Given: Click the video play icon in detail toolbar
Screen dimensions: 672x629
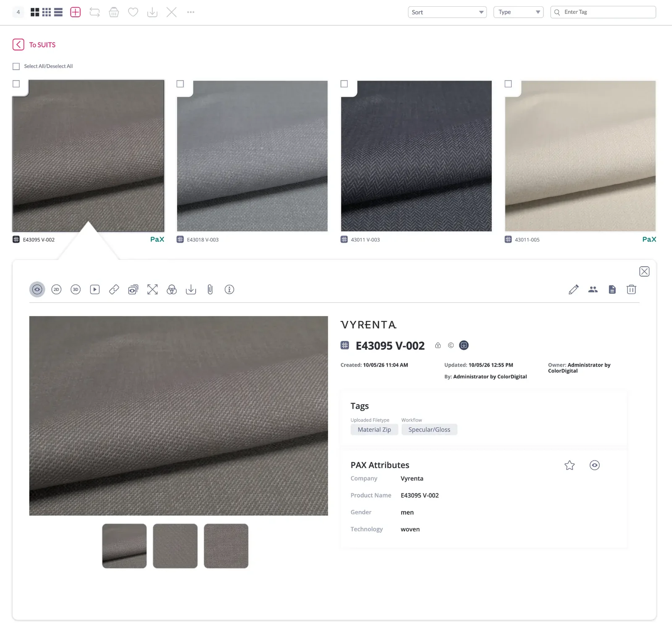Looking at the screenshot, I should 95,289.
